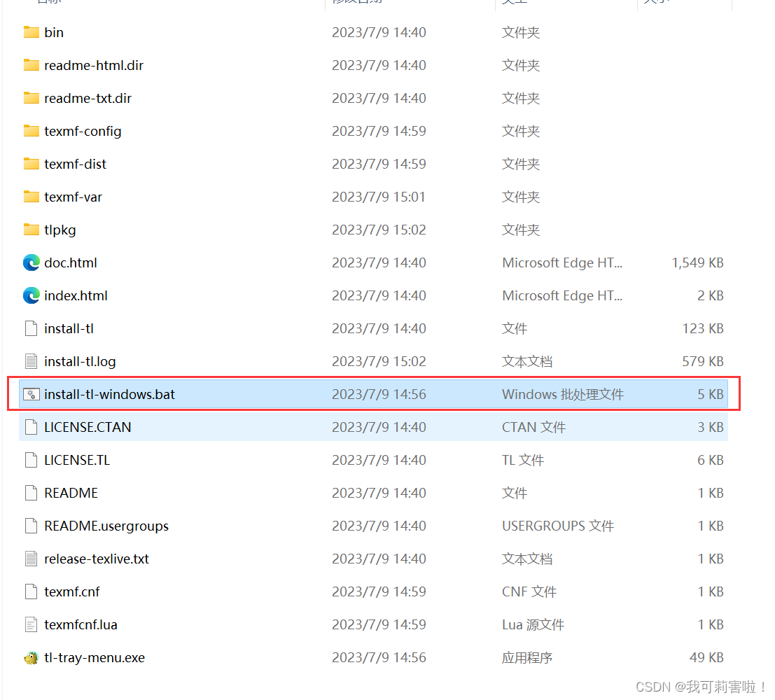Viewport: 775px width, 700px height.
Task: Click the file icon of LICENSE.TL
Action: pos(31,460)
